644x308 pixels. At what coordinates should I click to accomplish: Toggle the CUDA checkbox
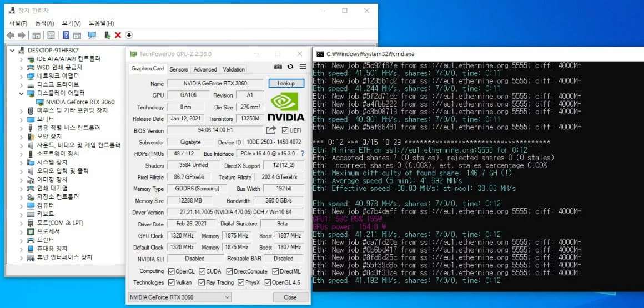coord(202,271)
